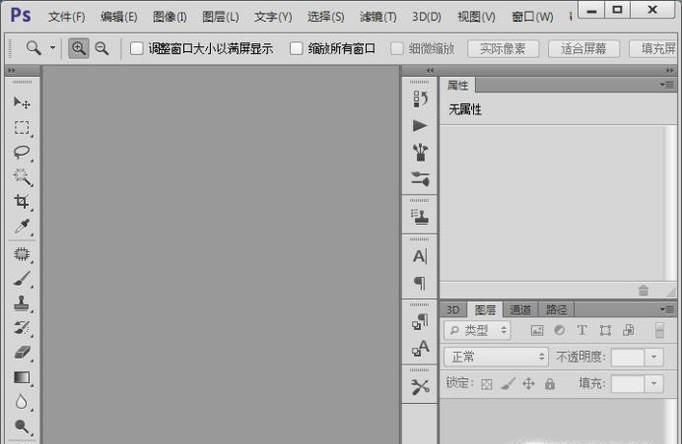
Task: Select the Lasso tool
Action: pyautogui.click(x=21, y=153)
